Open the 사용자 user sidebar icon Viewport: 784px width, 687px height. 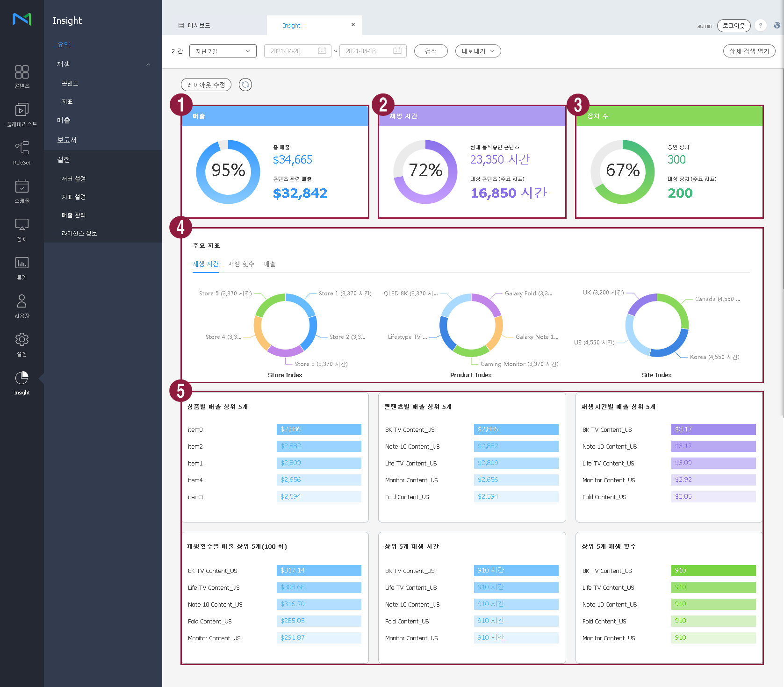coord(22,306)
